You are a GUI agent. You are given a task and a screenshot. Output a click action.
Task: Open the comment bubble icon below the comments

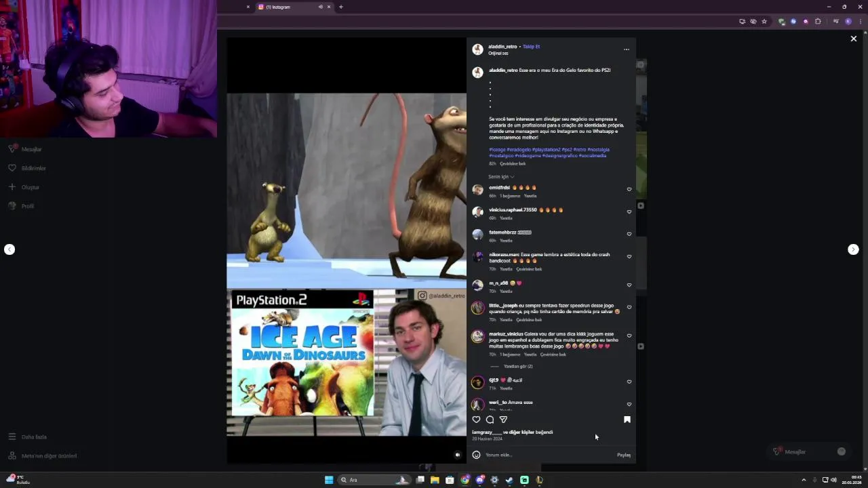pyautogui.click(x=490, y=420)
